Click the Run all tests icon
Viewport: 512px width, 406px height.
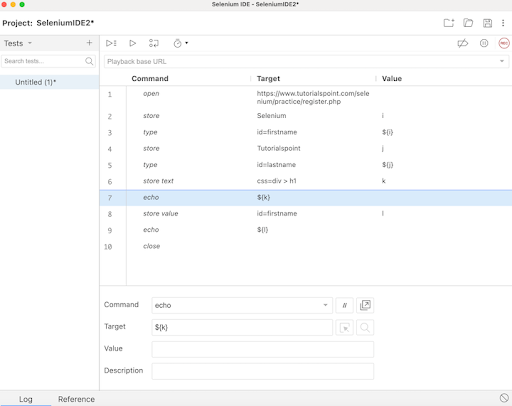point(111,43)
